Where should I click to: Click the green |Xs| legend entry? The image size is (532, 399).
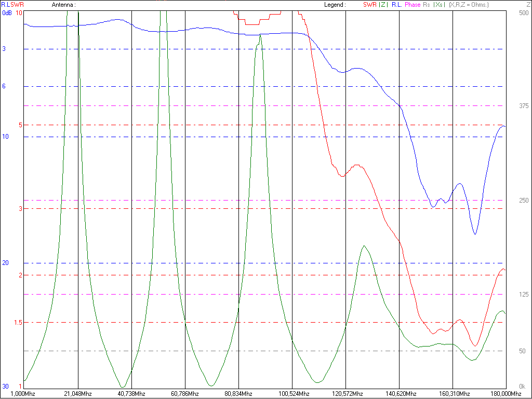[x=439, y=5]
